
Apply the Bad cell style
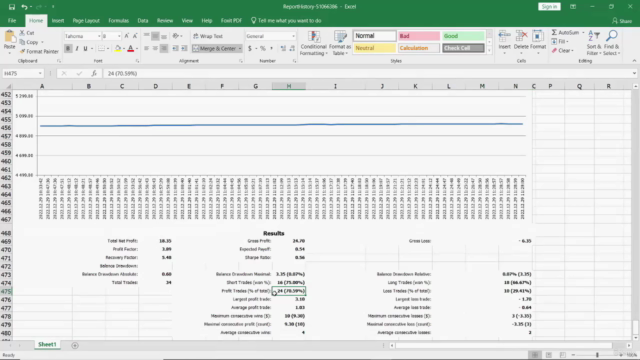pyautogui.click(x=418, y=36)
